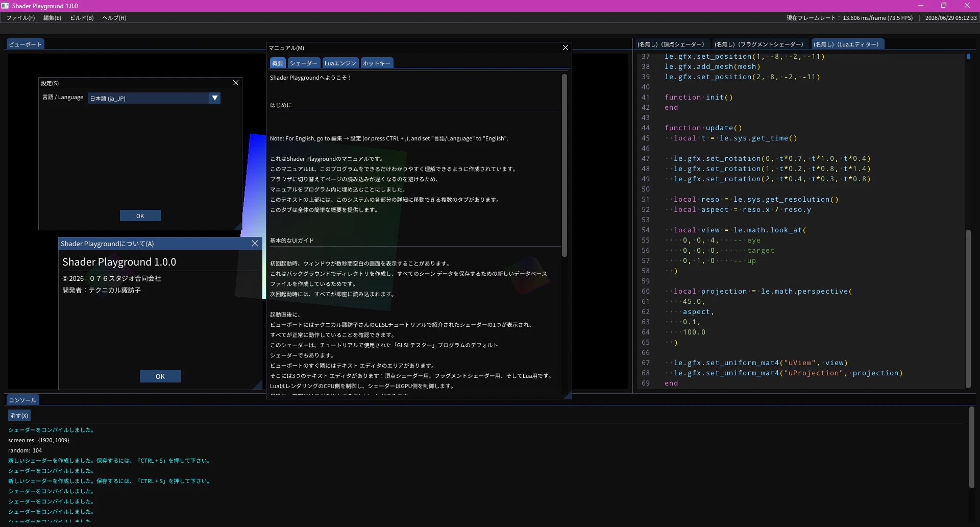Open the 言語/Language dropdown arrow
The height and width of the screenshot is (527, 980).
[x=215, y=98]
